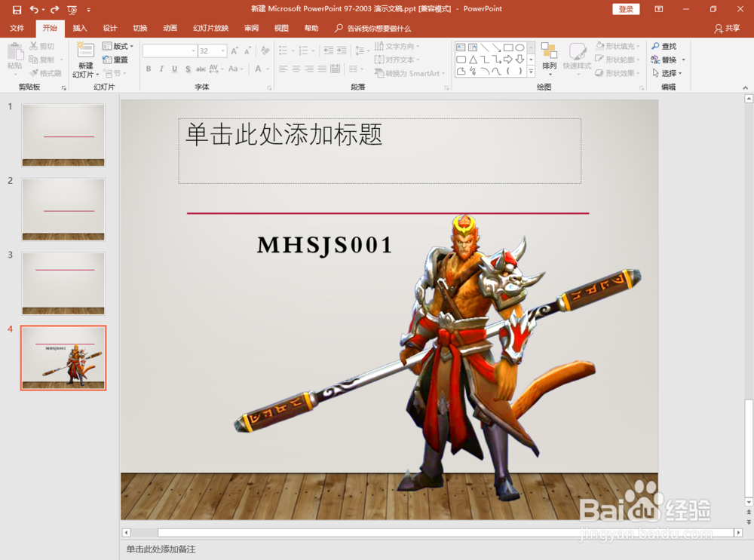Click the Numbering list icon
Screen dimensions: 754x560
click(x=303, y=50)
